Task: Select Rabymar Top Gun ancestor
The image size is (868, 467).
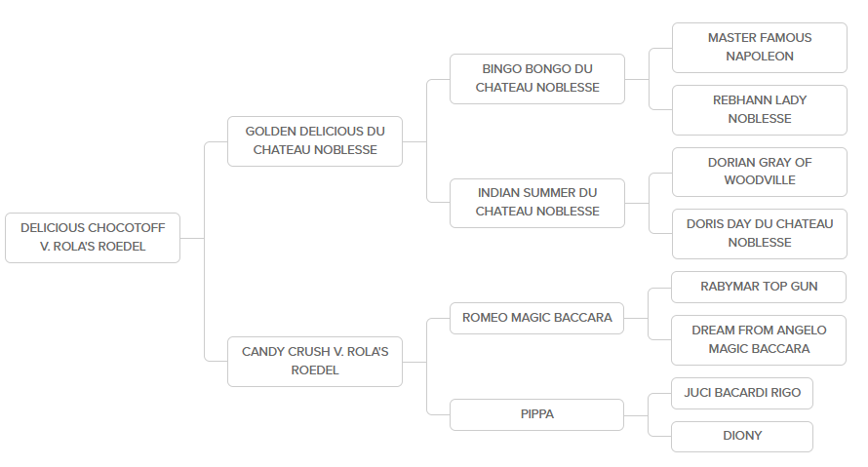Action: [x=759, y=287]
